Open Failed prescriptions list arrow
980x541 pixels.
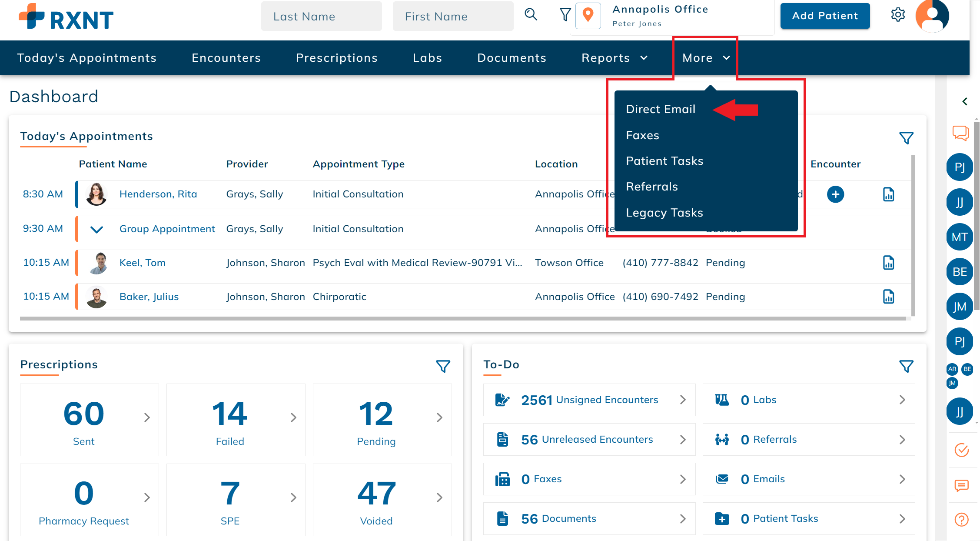[293, 417]
